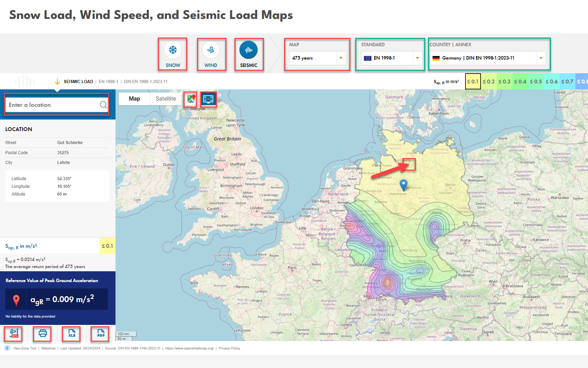Click the Print icon

(42, 334)
